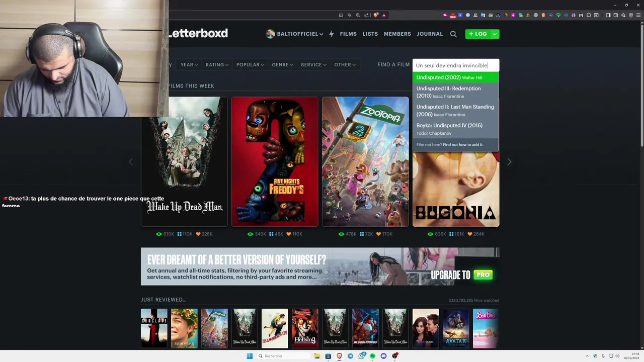The height and width of the screenshot is (362, 644).
Task: Open the Conclave thumbnail in Just Reviewed
Action: pos(154,328)
